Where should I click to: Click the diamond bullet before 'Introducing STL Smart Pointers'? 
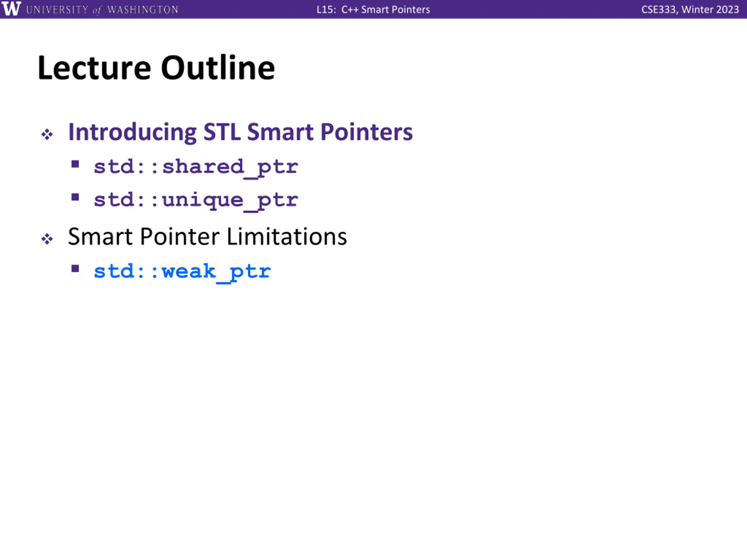pyautogui.click(x=47, y=134)
